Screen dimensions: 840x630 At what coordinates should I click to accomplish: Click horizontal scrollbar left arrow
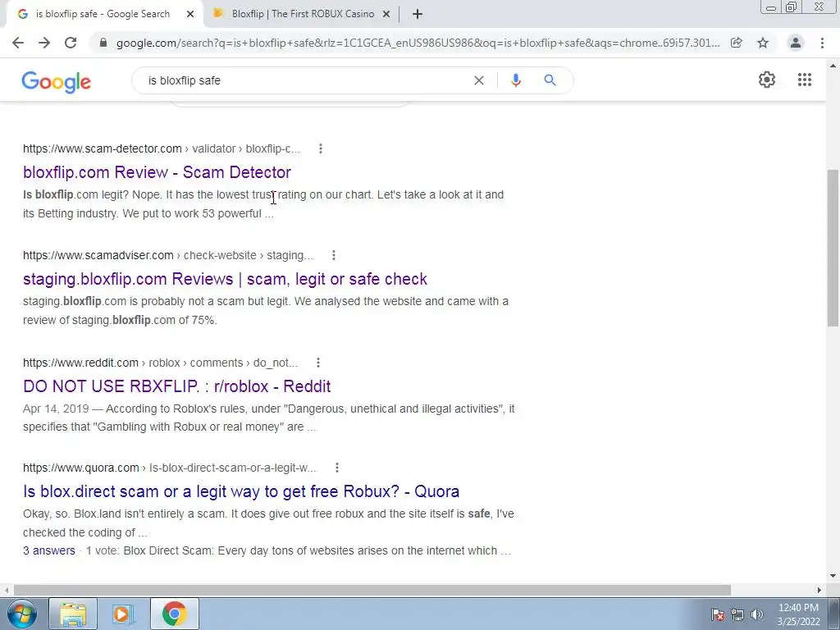pyautogui.click(x=6, y=590)
